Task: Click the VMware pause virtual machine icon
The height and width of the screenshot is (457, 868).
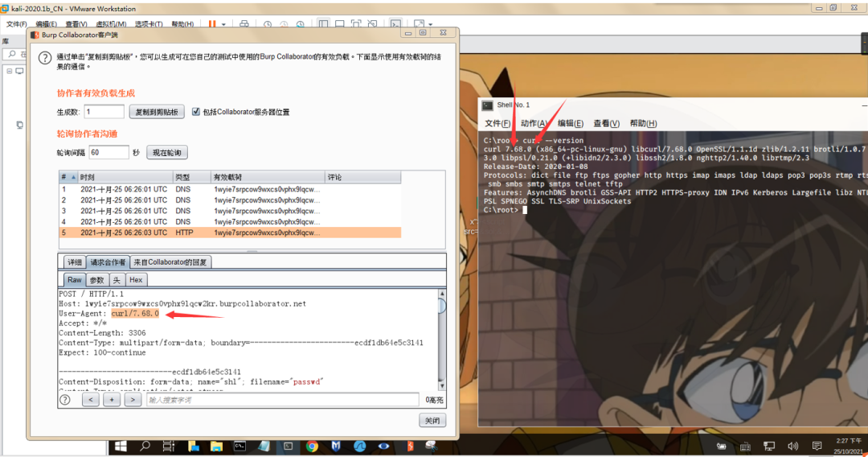Action: [x=212, y=24]
